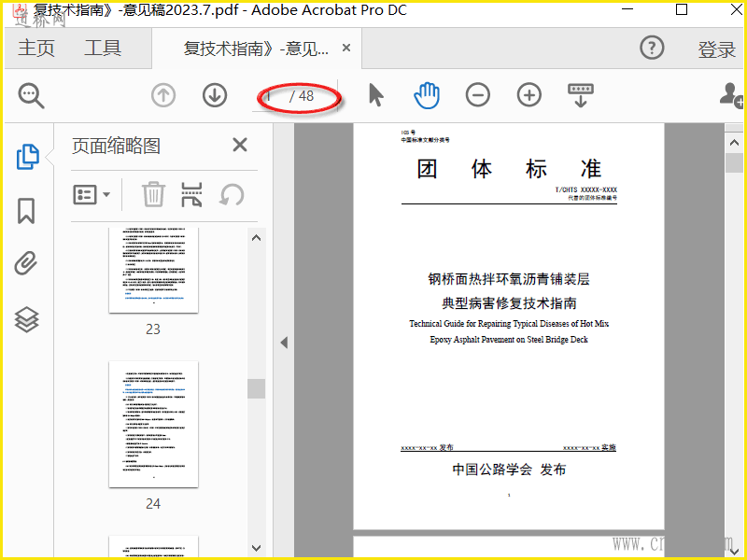Click the 团体标准 heading on the page
Image resolution: width=747 pixels, height=560 pixels.
(509, 169)
